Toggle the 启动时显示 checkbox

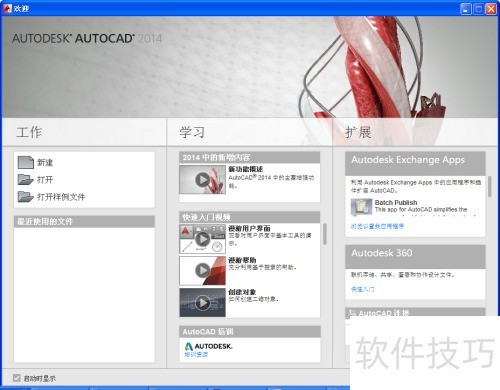pos(17,378)
